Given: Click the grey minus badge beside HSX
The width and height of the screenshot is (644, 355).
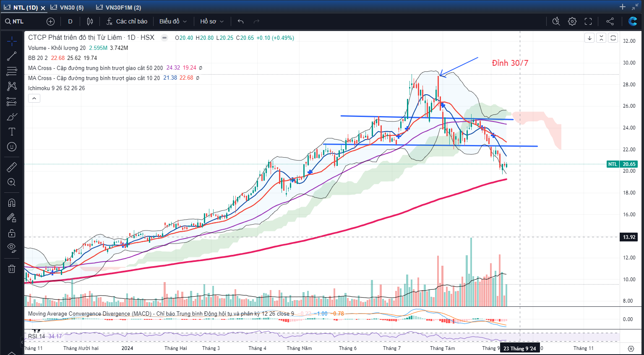Looking at the screenshot, I should click(164, 38).
